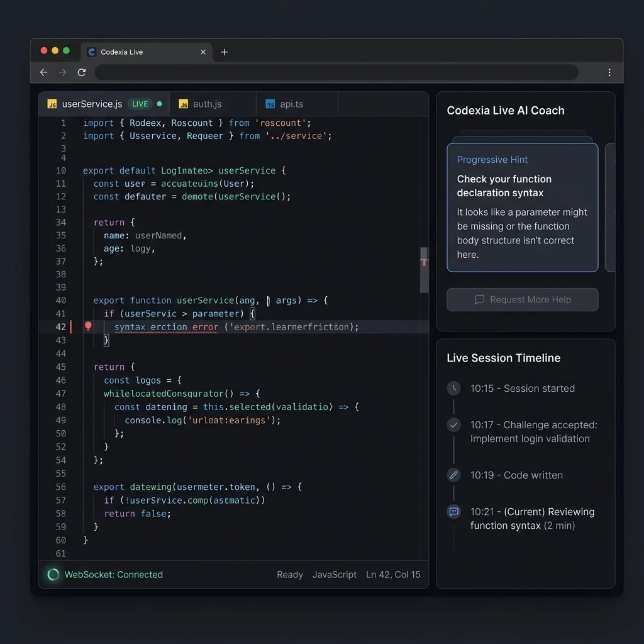Click the pencil icon for Code written
This screenshot has width=644, height=644.
point(453,475)
